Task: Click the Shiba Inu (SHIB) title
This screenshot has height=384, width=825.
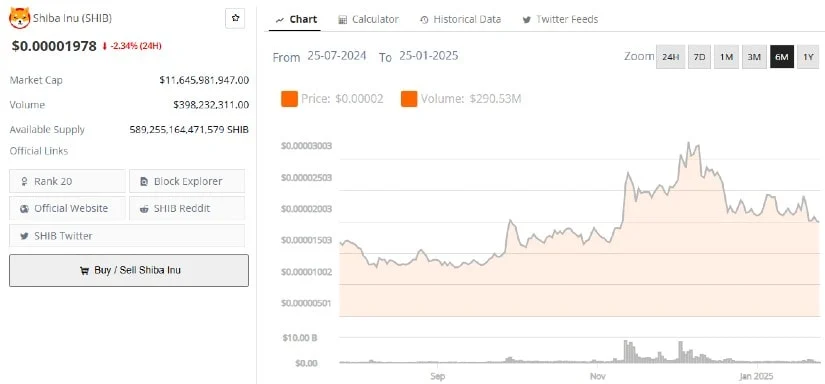Action: 73,18
